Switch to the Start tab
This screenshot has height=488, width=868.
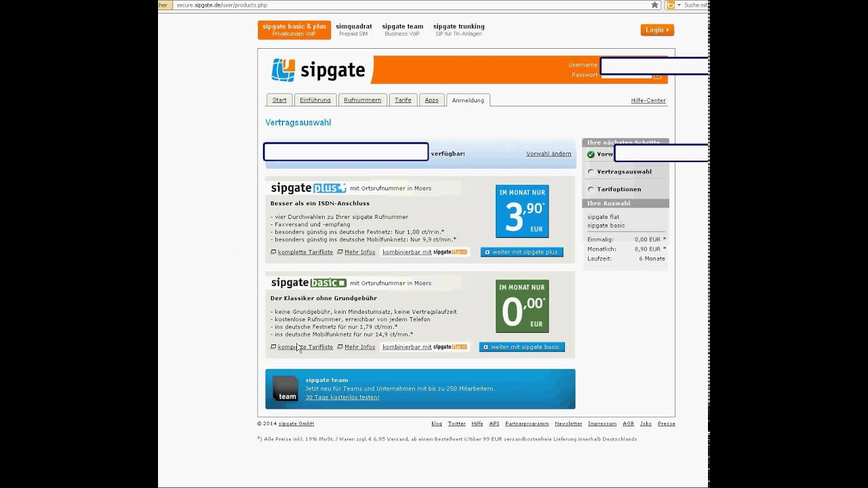pos(279,100)
